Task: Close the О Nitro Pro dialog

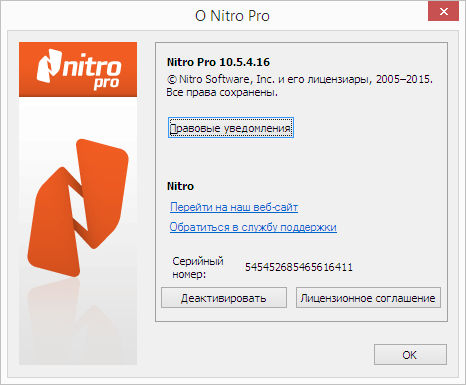Action: pyautogui.click(x=443, y=11)
